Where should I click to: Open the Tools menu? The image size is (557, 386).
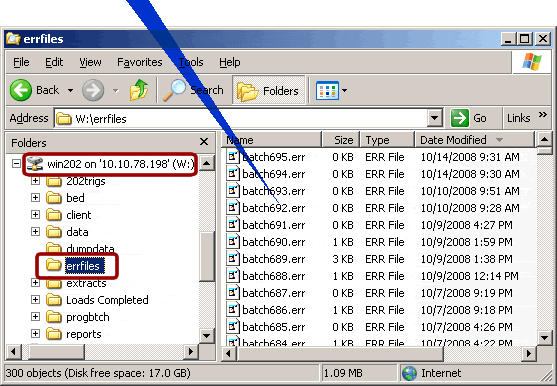(x=191, y=62)
